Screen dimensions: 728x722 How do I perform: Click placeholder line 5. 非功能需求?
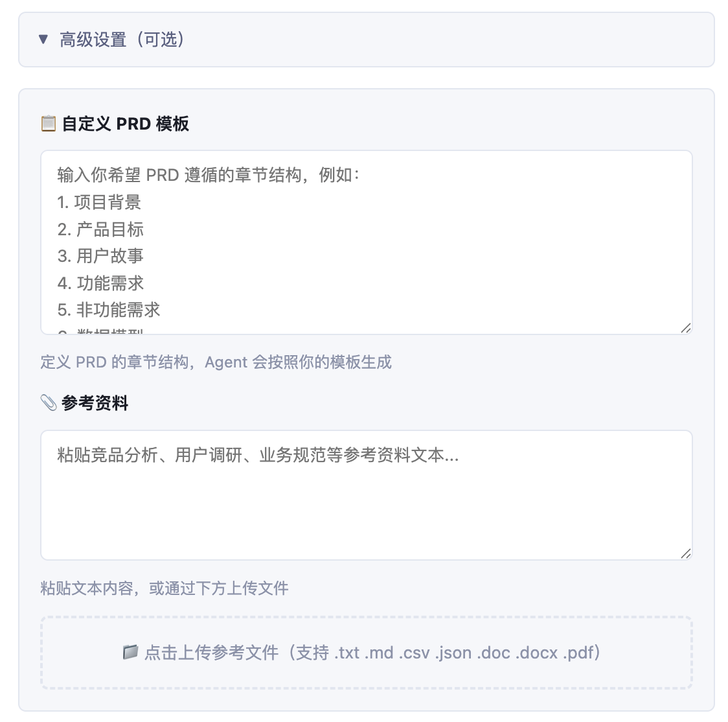click(109, 310)
